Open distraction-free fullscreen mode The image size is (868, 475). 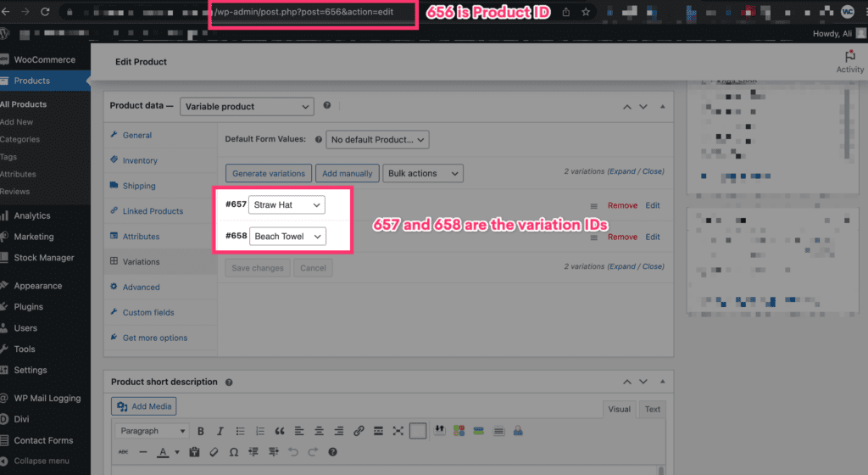[x=398, y=431]
